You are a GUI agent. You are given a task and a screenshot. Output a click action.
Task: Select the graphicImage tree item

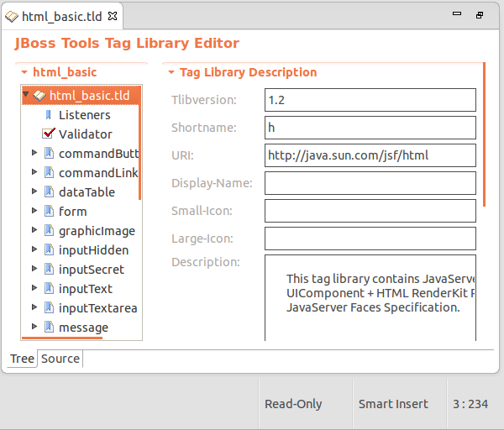point(97,231)
